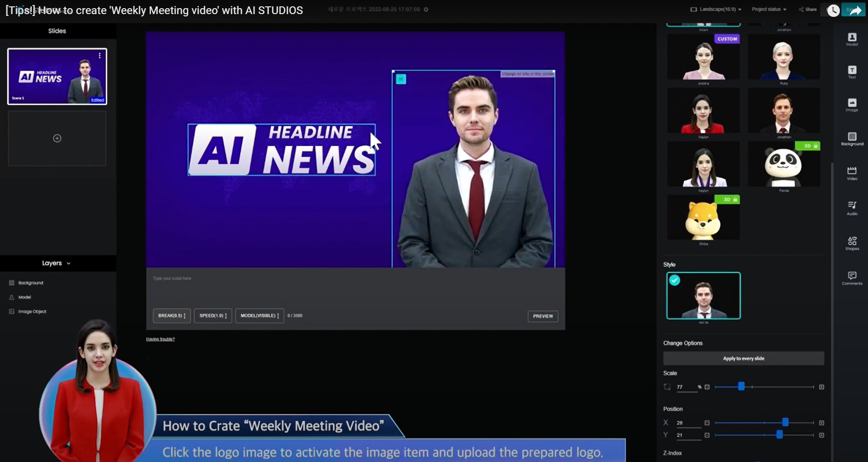Open the Model tool in sidebar
Screen dimensions: 868x462
click(852, 39)
